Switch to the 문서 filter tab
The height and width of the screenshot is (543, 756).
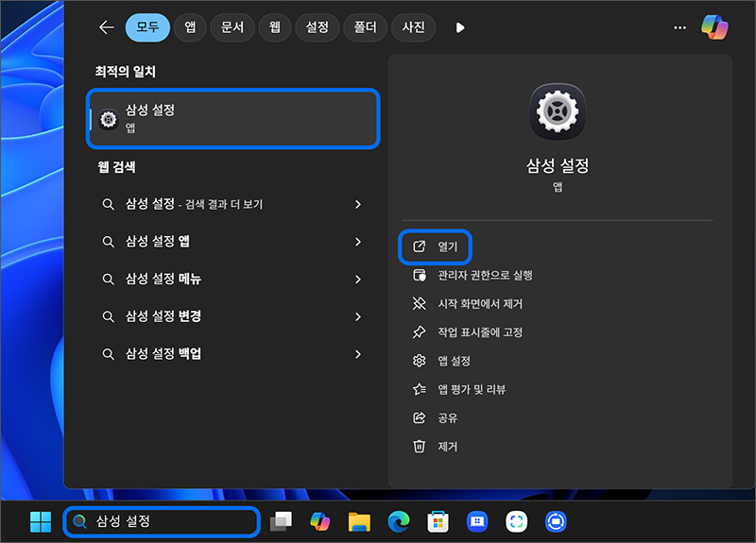click(232, 27)
